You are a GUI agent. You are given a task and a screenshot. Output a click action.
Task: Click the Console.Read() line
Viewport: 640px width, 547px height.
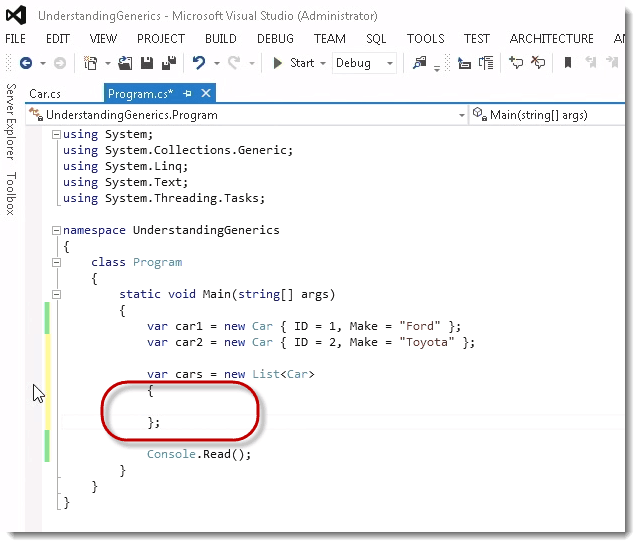click(x=199, y=454)
